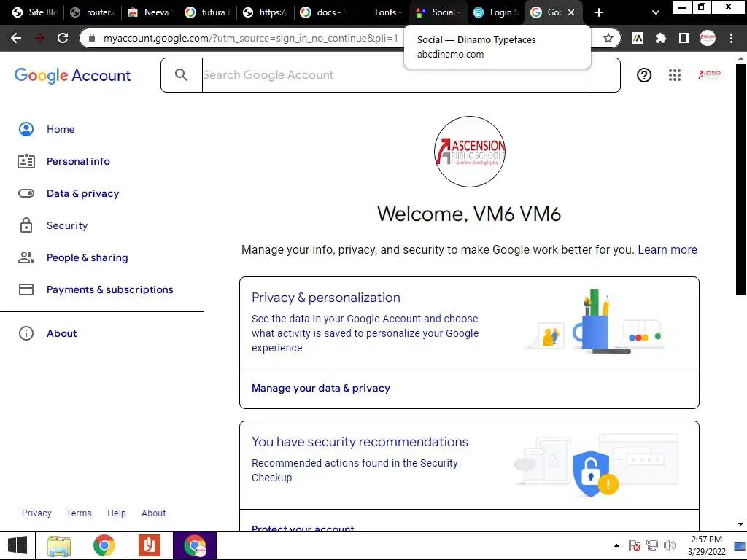This screenshot has width=747, height=560.
Task: Click the About info circle icon
Action: pos(26,333)
